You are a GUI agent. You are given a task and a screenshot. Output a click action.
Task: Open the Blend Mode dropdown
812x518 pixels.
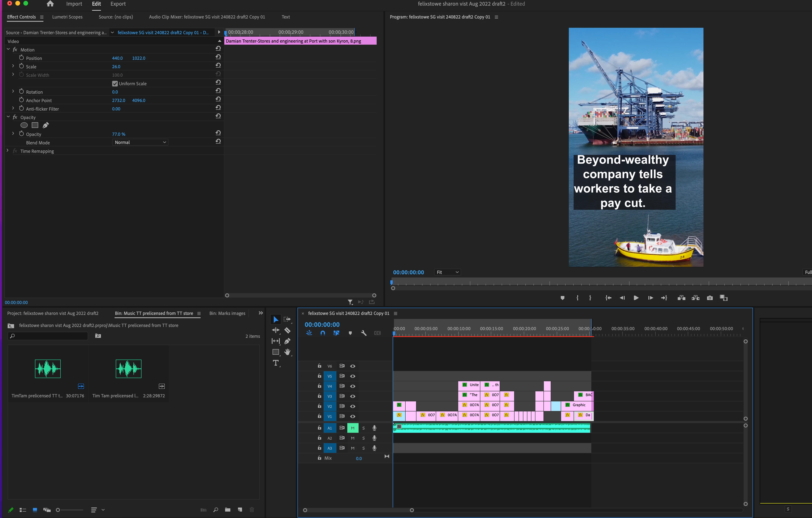tap(140, 142)
